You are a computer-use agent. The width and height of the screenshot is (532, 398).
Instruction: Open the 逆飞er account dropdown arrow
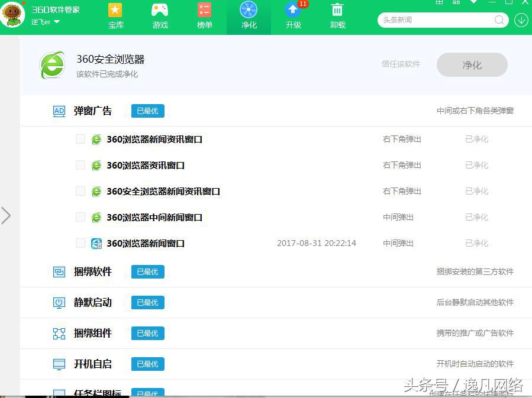(57, 22)
